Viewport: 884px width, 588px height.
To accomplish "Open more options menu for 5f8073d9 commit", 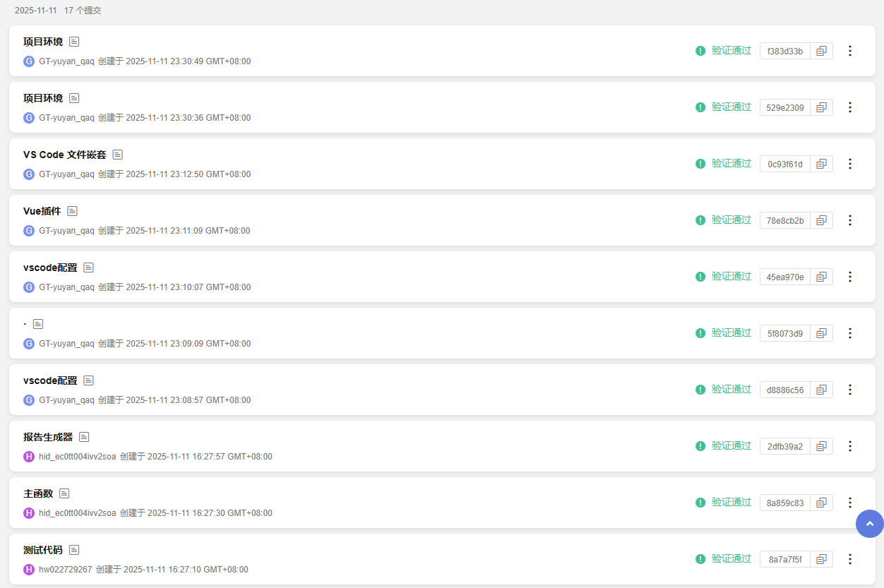I will (850, 333).
